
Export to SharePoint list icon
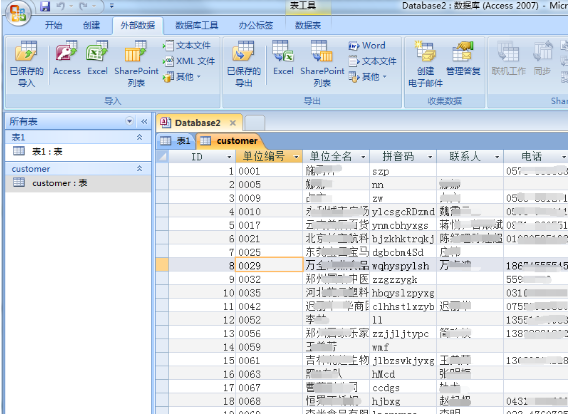322,64
